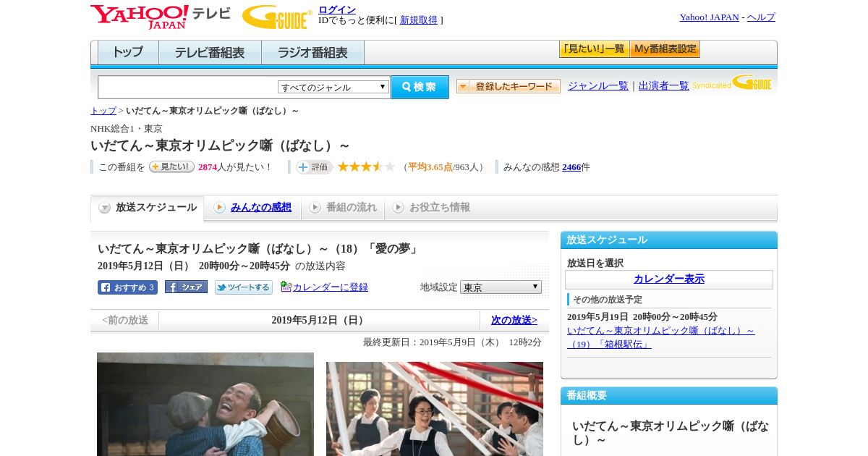Switch to the トップ navigation tab
Image resolution: width=868 pixels, height=456 pixels.
[127, 53]
